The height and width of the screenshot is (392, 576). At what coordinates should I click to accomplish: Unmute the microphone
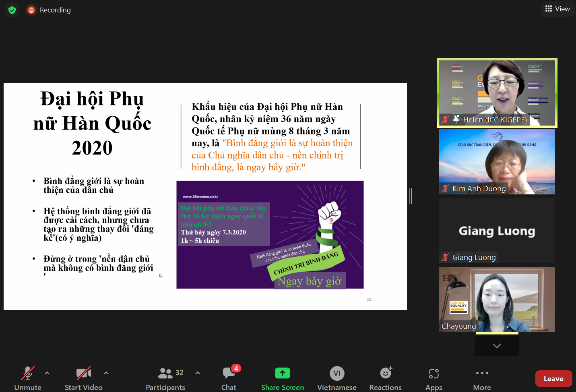28,378
